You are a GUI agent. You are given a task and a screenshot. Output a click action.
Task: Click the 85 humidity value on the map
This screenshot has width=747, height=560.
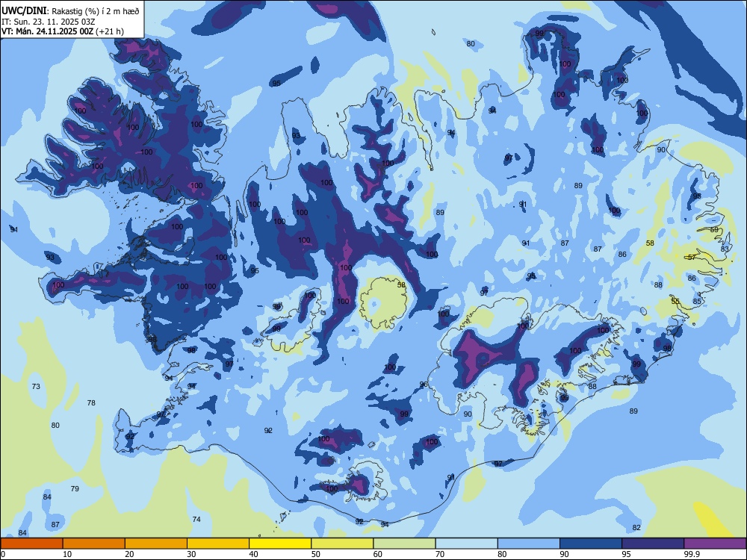tap(697, 302)
